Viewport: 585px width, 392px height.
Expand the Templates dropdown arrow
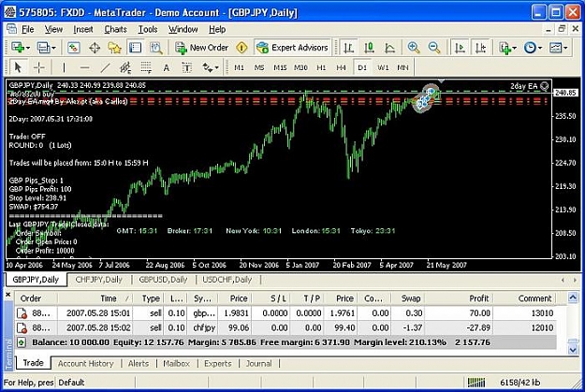click(565, 48)
